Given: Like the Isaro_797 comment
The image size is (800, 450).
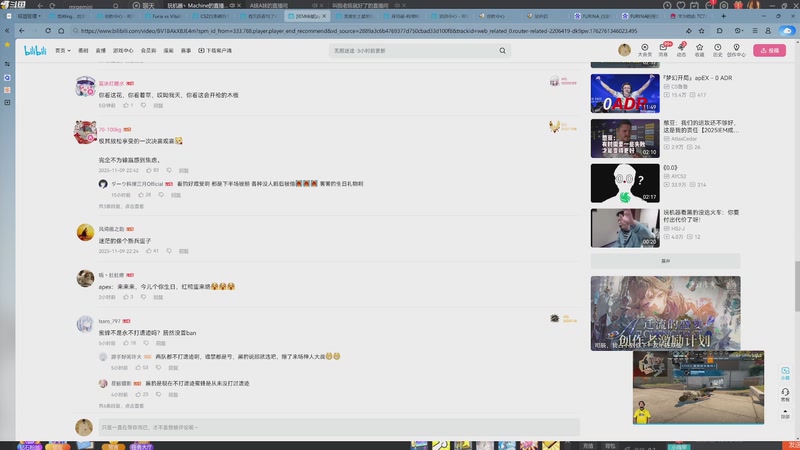Looking at the screenshot, I should pyautogui.click(x=130, y=343).
